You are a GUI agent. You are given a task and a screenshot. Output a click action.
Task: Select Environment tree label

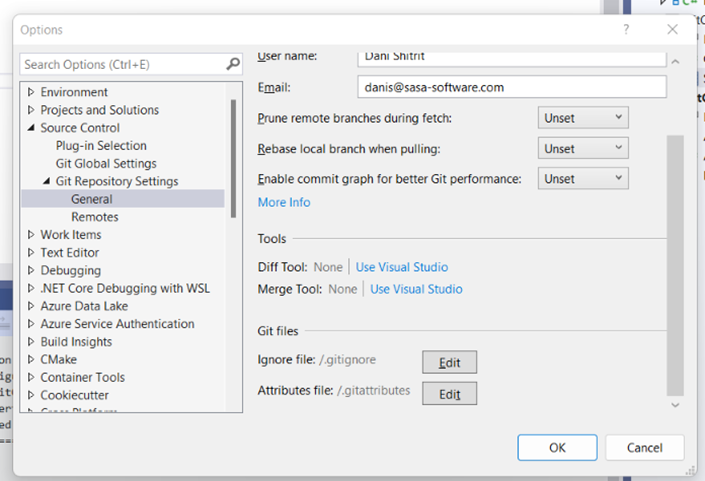point(74,92)
